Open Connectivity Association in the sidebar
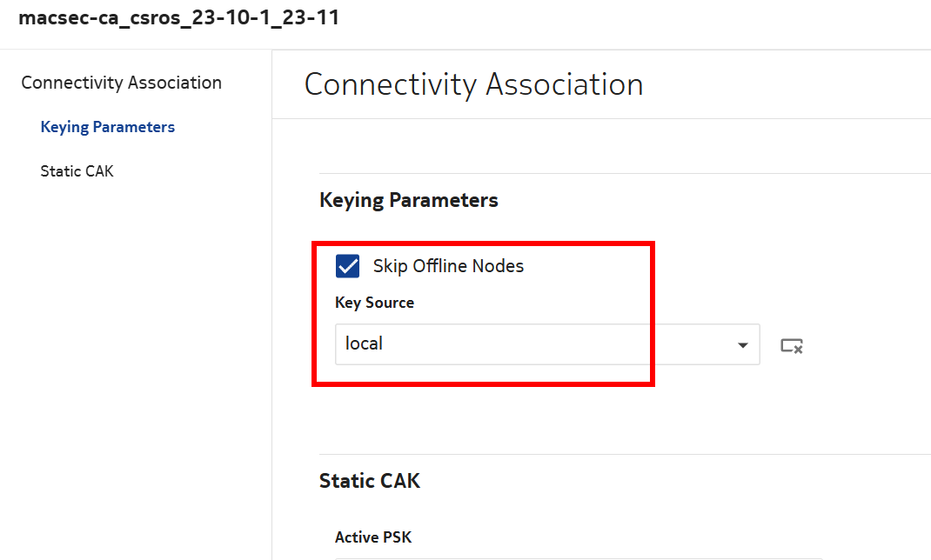The width and height of the screenshot is (931, 560). tap(121, 83)
